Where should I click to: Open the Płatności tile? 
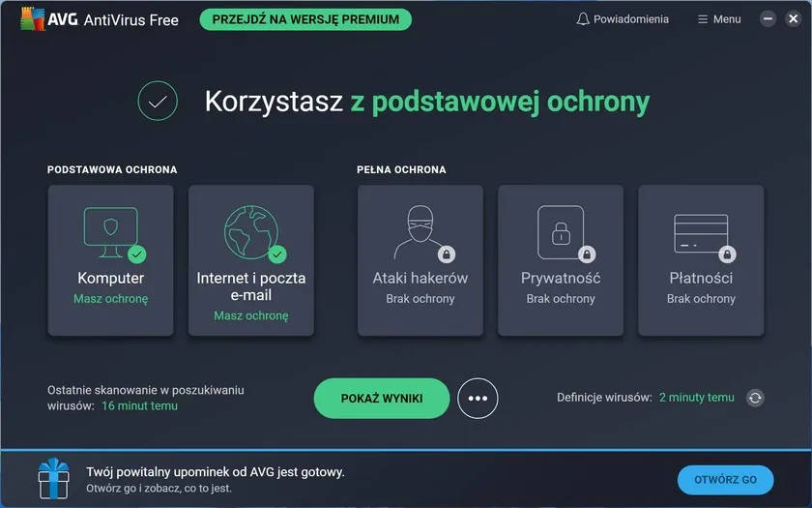tap(701, 260)
